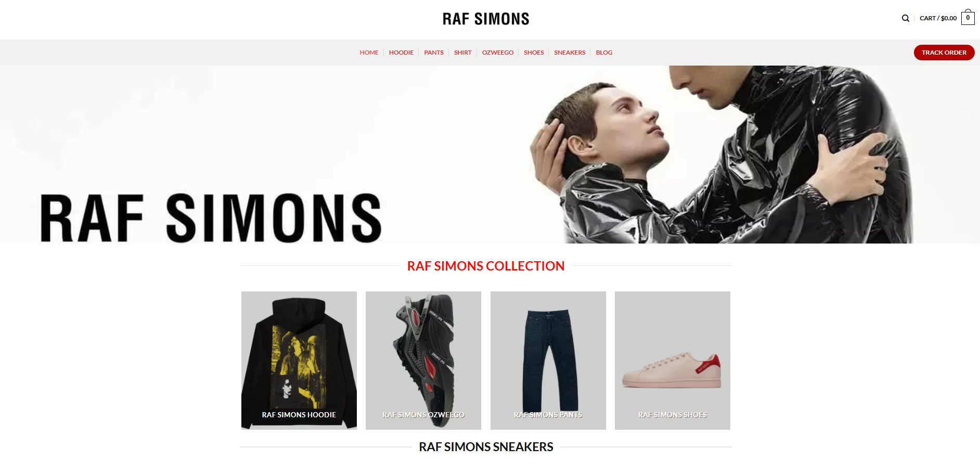Open the SHIRT navigation link
The width and height of the screenshot is (980, 473).
pyautogui.click(x=462, y=53)
